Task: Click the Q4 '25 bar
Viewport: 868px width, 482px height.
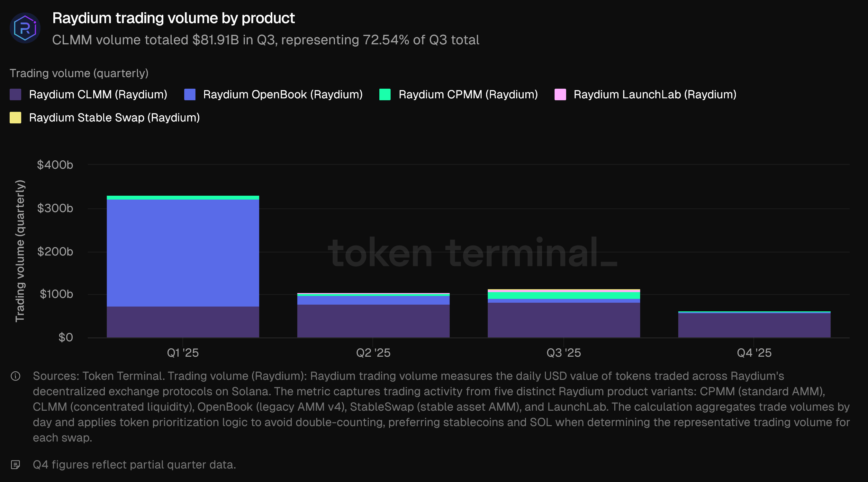Action: [754, 325]
